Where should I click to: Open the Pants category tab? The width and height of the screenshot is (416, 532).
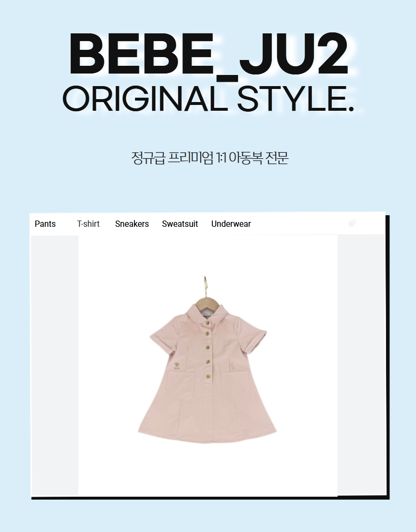(45, 224)
